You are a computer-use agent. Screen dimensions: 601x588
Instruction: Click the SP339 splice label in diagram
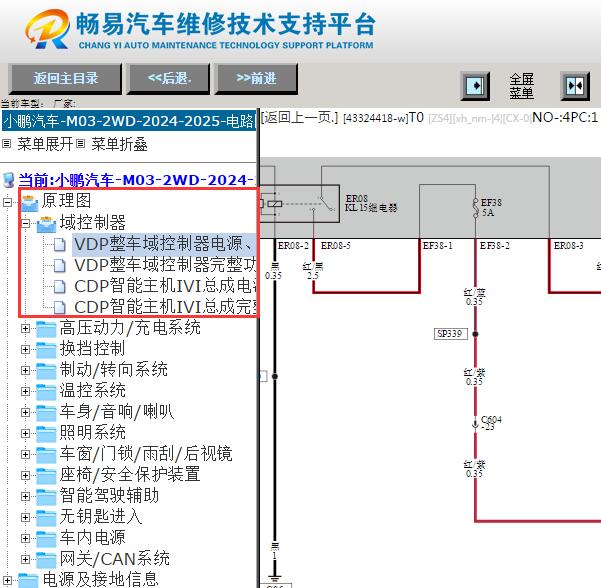450,334
